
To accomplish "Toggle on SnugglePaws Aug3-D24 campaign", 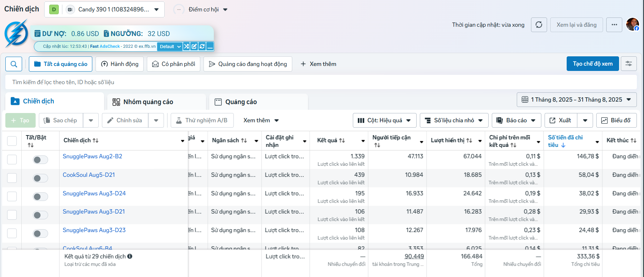I will [40, 196].
